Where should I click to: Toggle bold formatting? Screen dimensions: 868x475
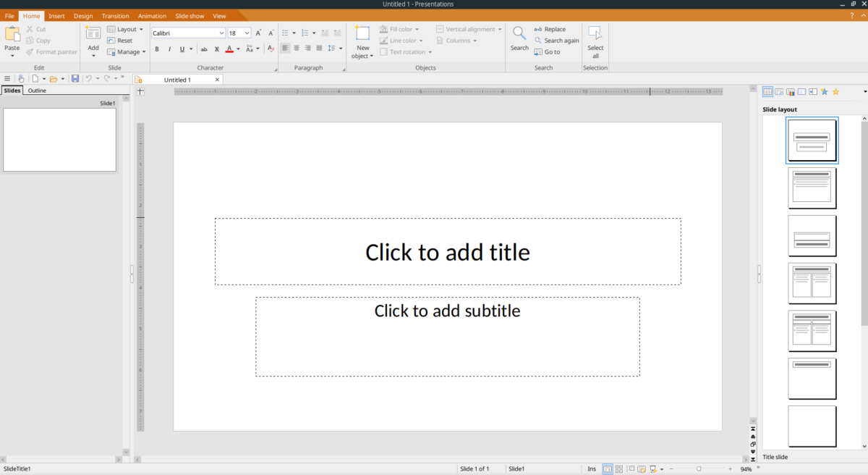pos(157,49)
